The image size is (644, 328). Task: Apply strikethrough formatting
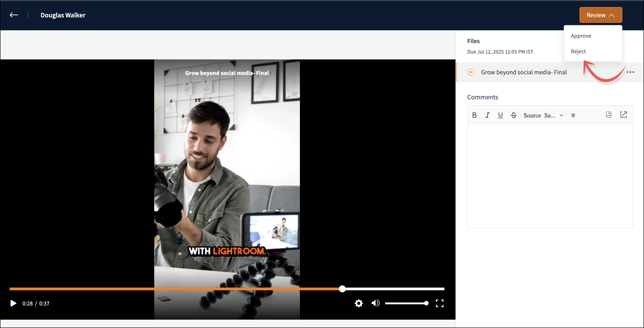[x=513, y=115]
